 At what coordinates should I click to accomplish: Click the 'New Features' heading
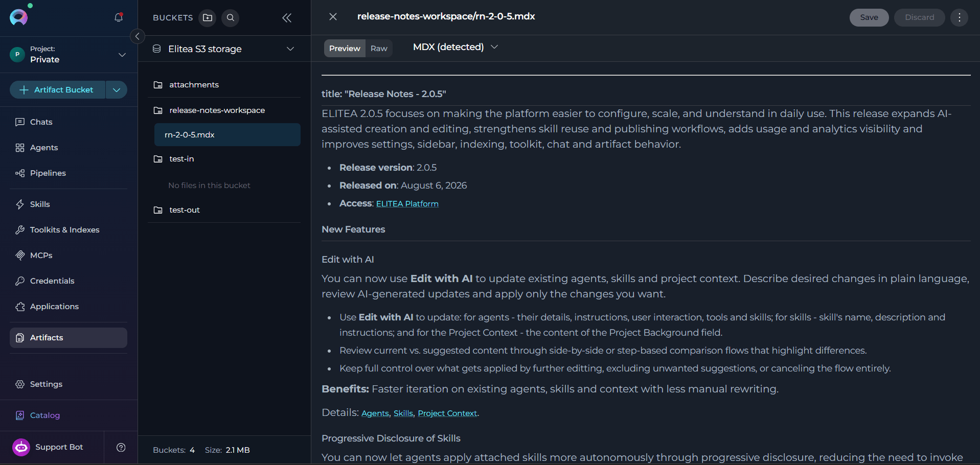(x=353, y=229)
